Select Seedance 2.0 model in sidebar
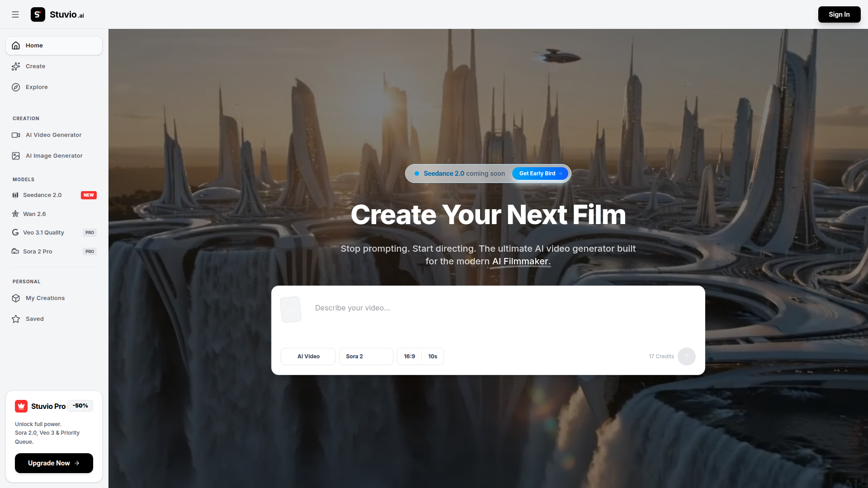The width and height of the screenshot is (868, 488). [42, 195]
